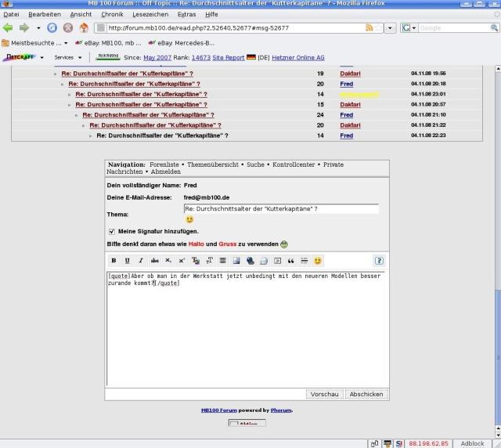Submit the post with Abschicken button
This screenshot has width=501, height=448.
pyautogui.click(x=366, y=394)
